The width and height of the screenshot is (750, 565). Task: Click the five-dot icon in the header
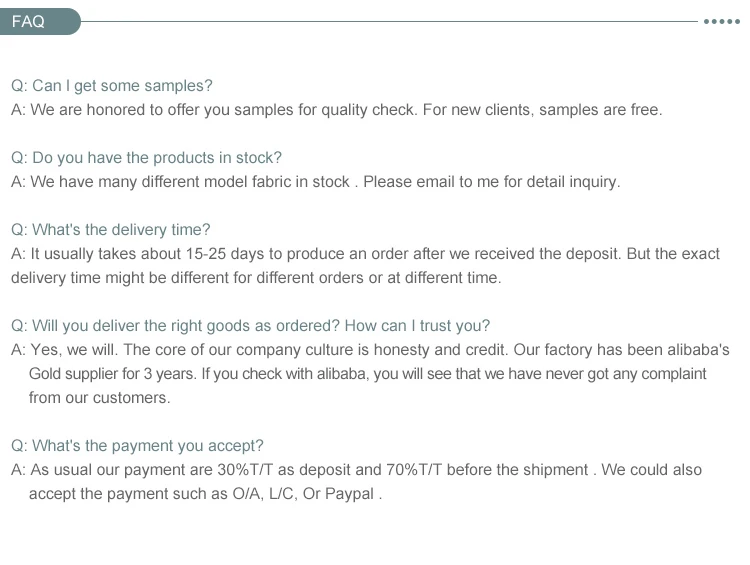pyautogui.click(x=720, y=21)
